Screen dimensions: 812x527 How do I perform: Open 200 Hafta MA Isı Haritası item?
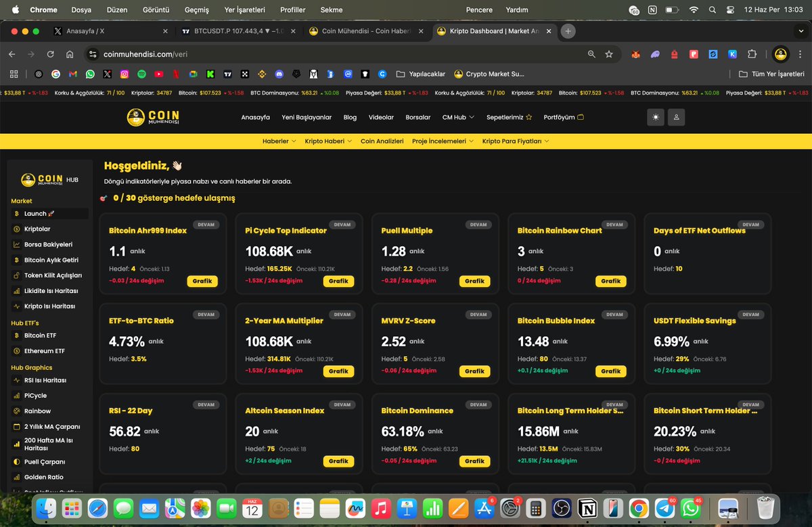tap(50, 444)
